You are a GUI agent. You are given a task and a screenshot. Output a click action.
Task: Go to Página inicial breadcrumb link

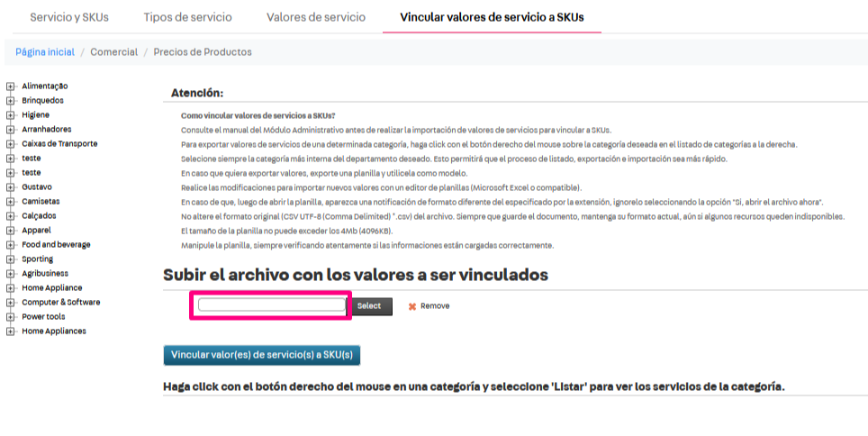pyautogui.click(x=45, y=52)
